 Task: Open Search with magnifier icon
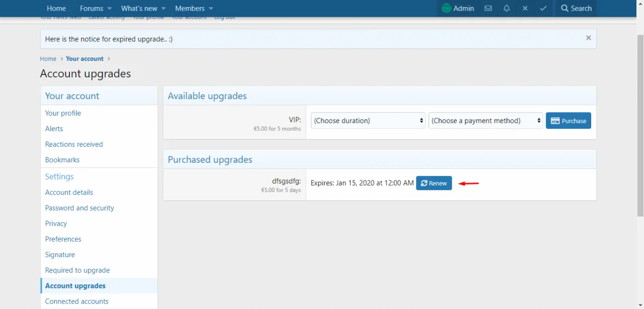pyautogui.click(x=576, y=9)
